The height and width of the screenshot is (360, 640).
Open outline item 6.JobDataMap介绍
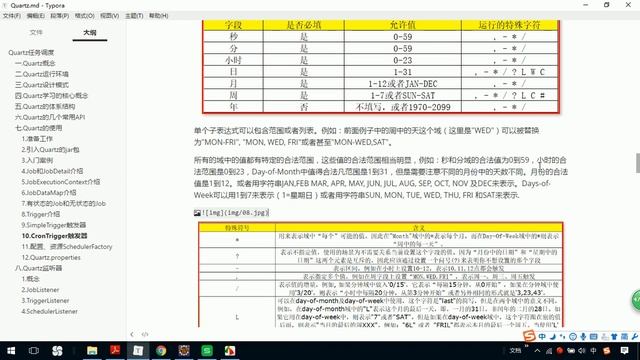49,193
